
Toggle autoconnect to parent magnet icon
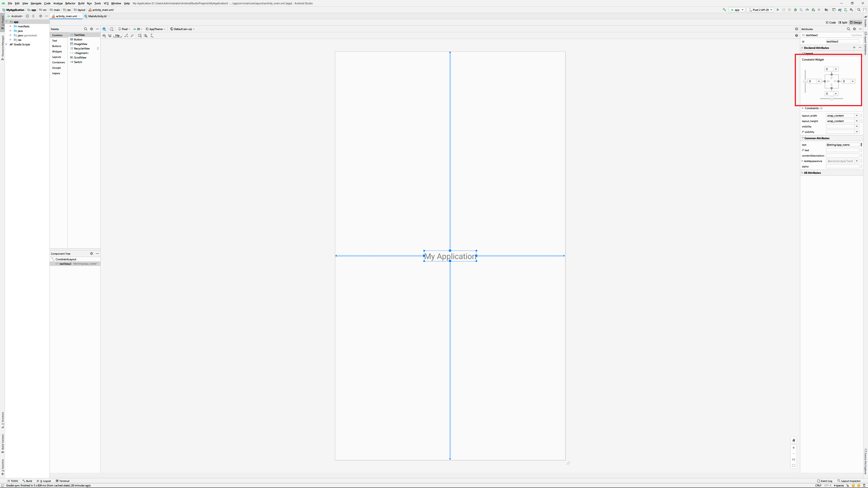(110, 35)
